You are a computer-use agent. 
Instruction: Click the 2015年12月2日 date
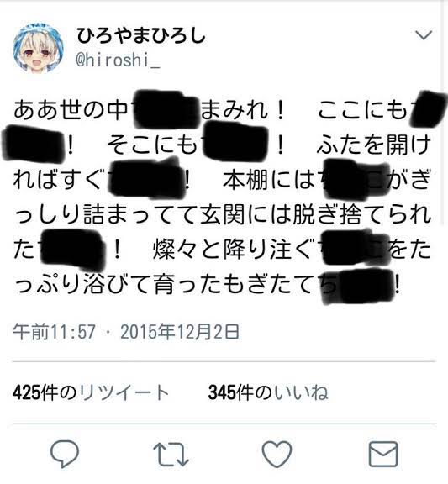pyautogui.click(x=180, y=332)
